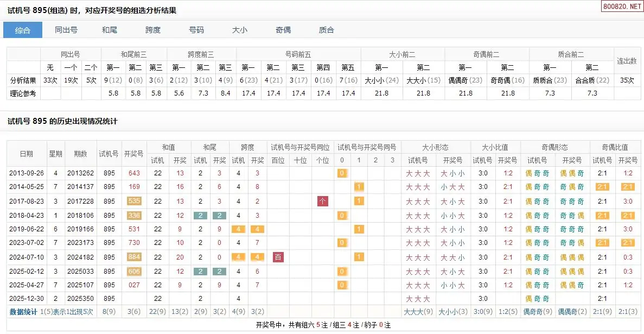Switch to the 跨度 tab
The height and width of the screenshot is (334, 644).
click(153, 30)
